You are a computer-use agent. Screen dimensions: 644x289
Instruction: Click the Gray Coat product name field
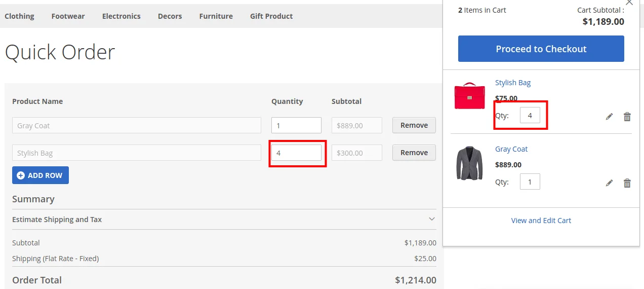click(x=137, y=125)
